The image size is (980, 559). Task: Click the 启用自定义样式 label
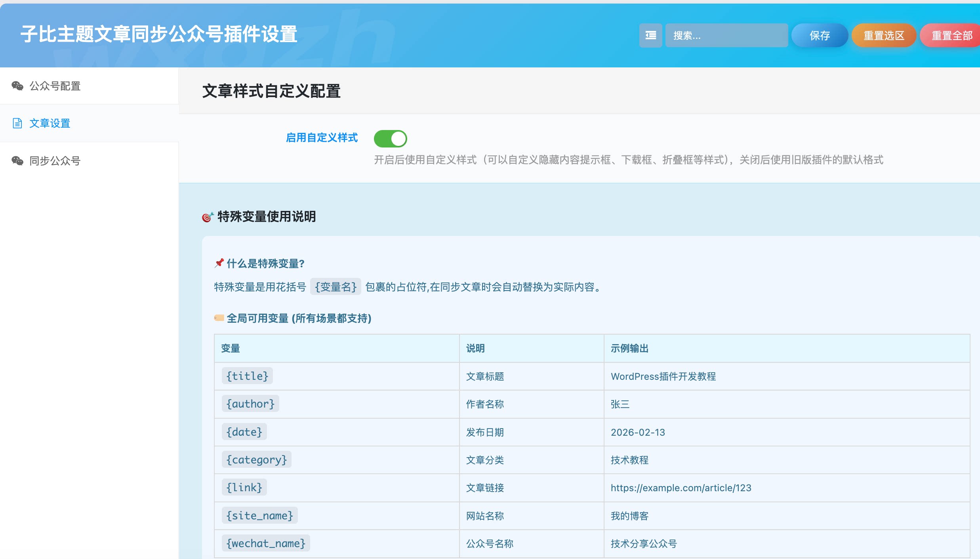pos(322,138)
